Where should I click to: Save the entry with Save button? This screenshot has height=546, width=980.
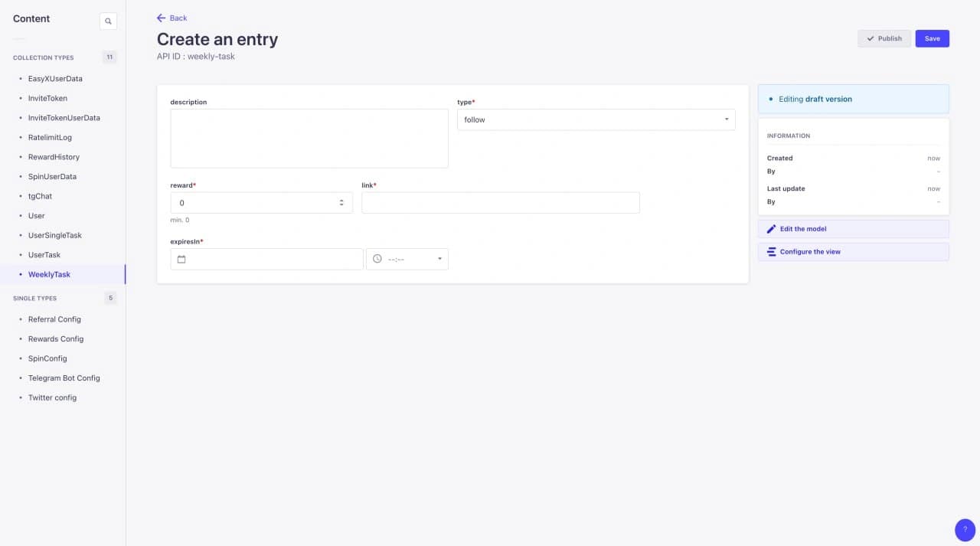click(x=932, y=38)
